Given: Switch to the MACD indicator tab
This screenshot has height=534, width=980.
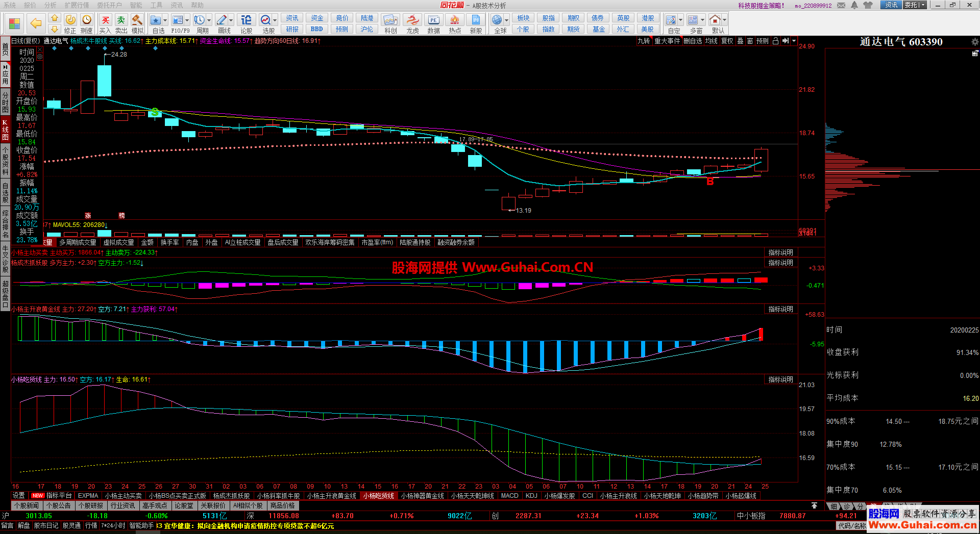Looking at the screenshot, I should pyautogui.click(x=509, y=496).
